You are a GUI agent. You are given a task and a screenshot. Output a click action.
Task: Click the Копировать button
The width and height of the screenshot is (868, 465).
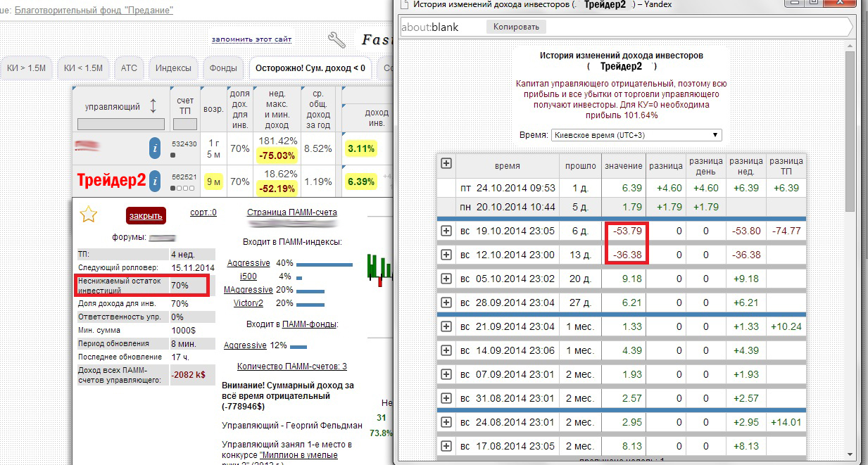pyautogui.click(x=516, y=27)
